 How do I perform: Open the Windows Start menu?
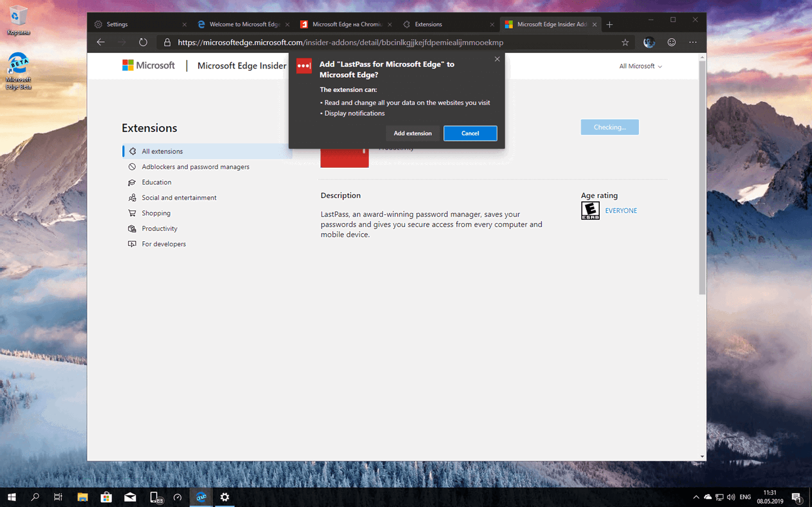11,497
